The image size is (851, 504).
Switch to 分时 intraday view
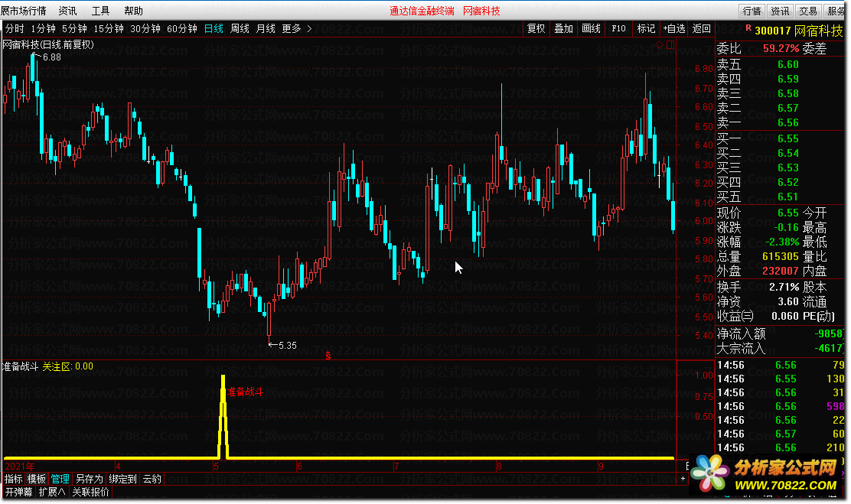tap(15, 29)
